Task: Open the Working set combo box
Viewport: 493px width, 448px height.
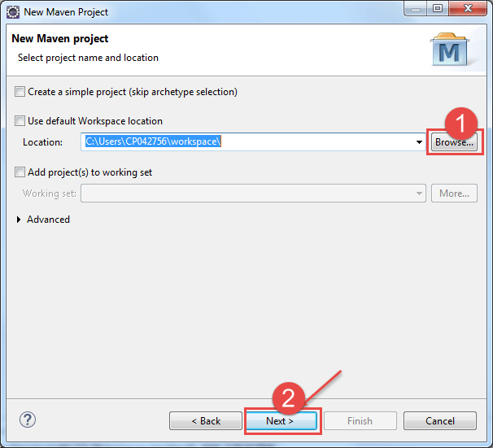Action: tap(252, 194)
